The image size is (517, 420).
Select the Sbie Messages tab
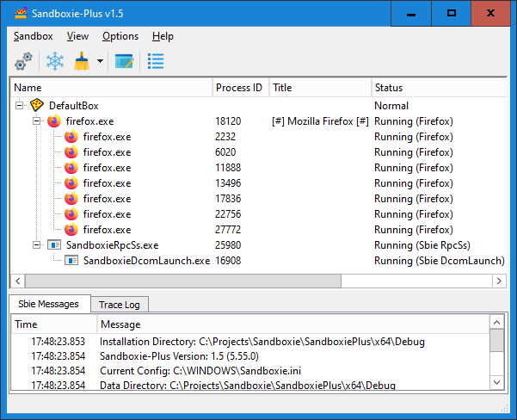coord(49,304)
